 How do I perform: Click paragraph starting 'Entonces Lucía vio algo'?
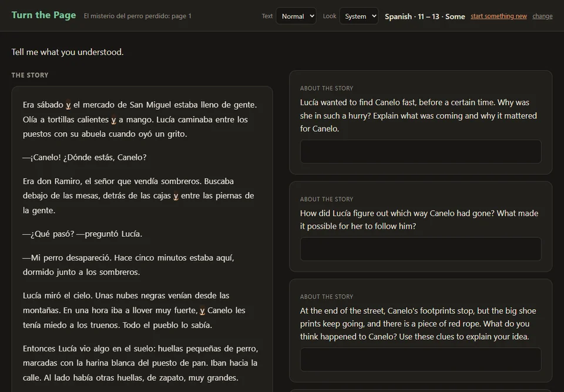(140, 363)
